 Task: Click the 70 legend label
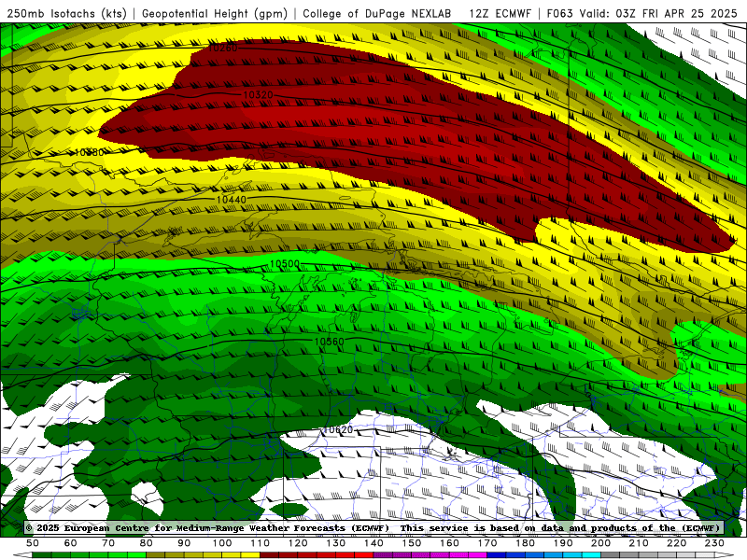(108, 543)
